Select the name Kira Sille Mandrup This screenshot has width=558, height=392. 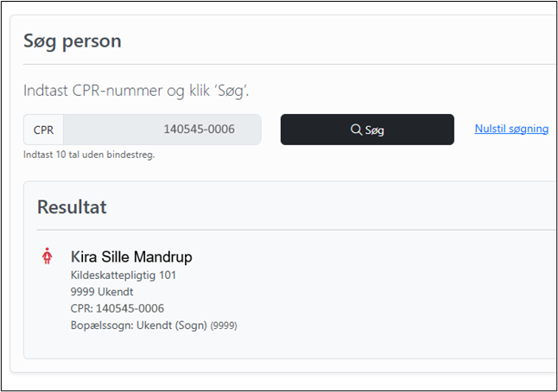pyautogui.click(x=131, y=256)
